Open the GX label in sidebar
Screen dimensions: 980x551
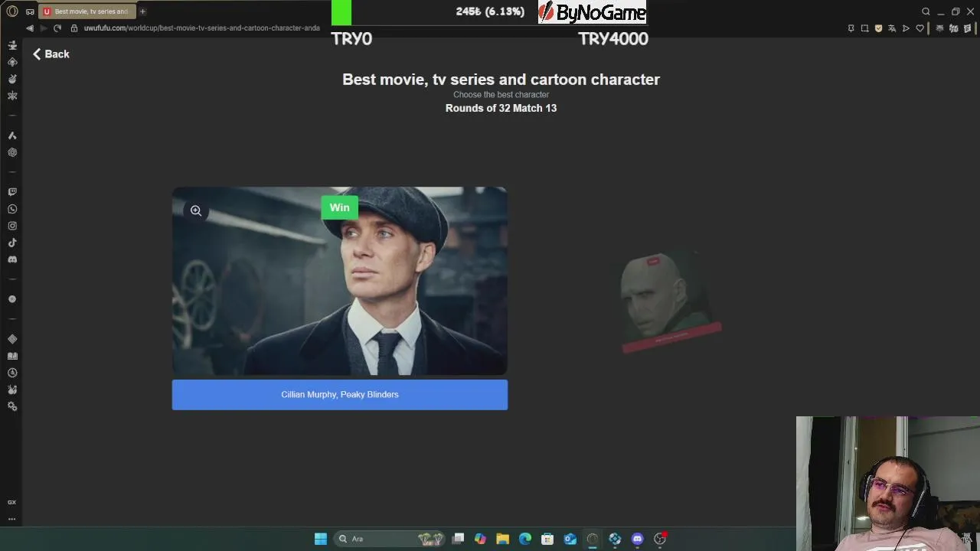(11, 502)
